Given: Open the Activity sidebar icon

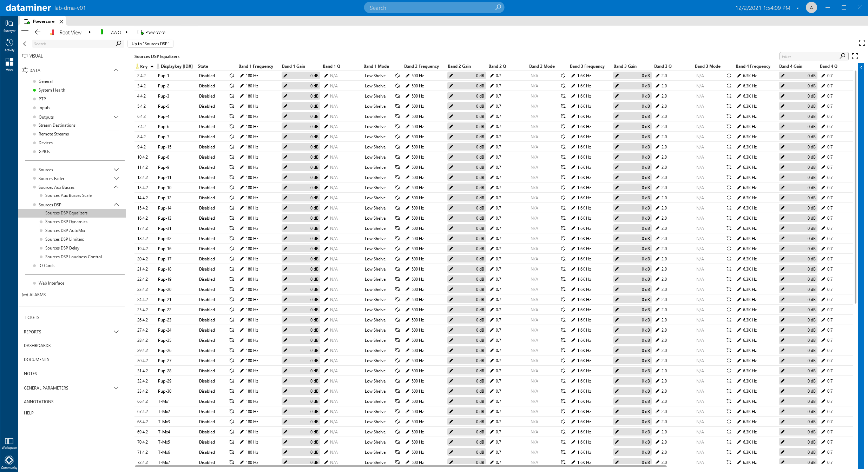Looking at the screenshot, I should coord(9,45).
